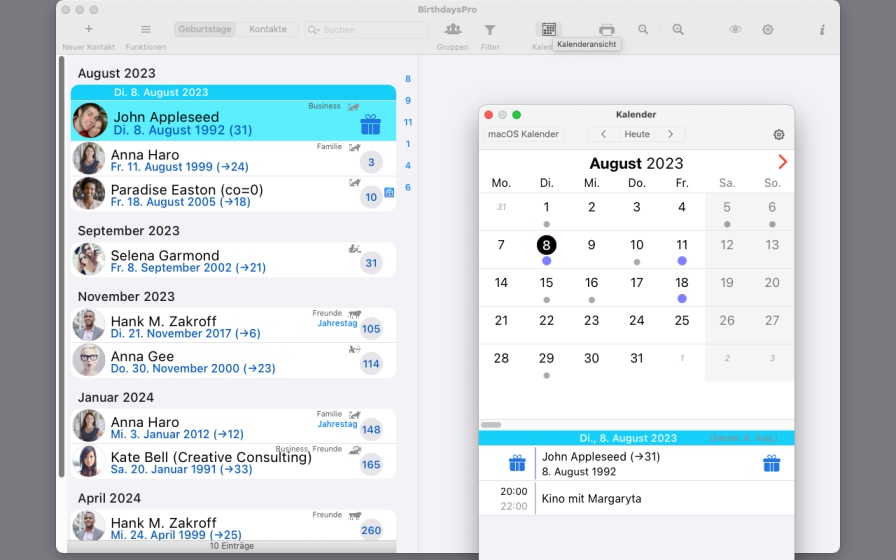The width and height of the screenshot is (896, 560).
Task: Open the Filter funnel icon
Action: (x=490, y=30)
